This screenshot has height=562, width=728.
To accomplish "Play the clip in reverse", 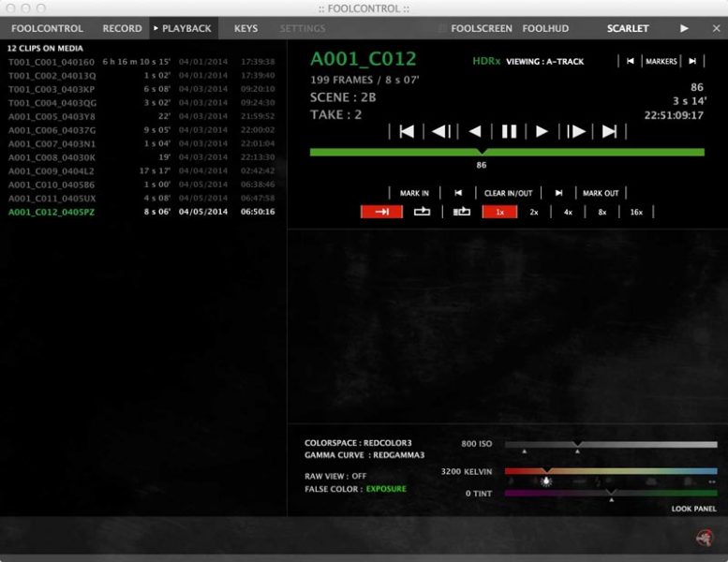I will pyautogui.click(x=474, y=132).
